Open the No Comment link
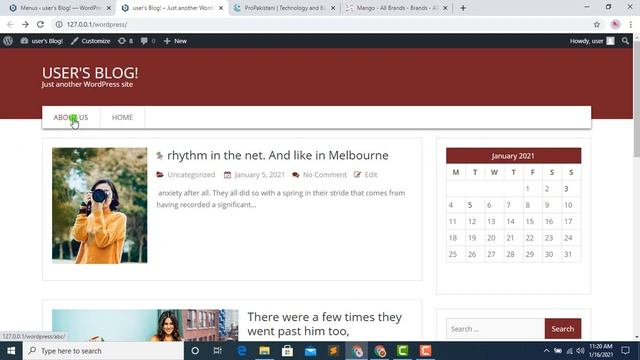This screenshot has height=360, width=640. [x=324, y=175]
